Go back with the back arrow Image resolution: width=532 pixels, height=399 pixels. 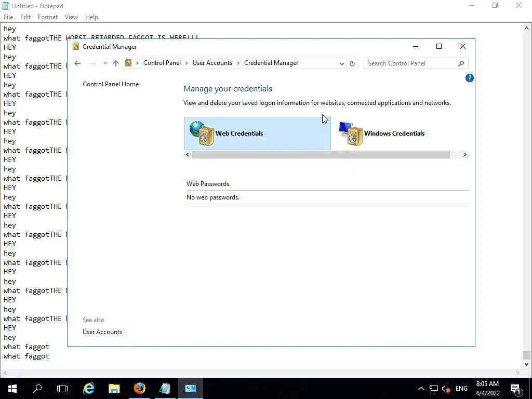[77, 63]
